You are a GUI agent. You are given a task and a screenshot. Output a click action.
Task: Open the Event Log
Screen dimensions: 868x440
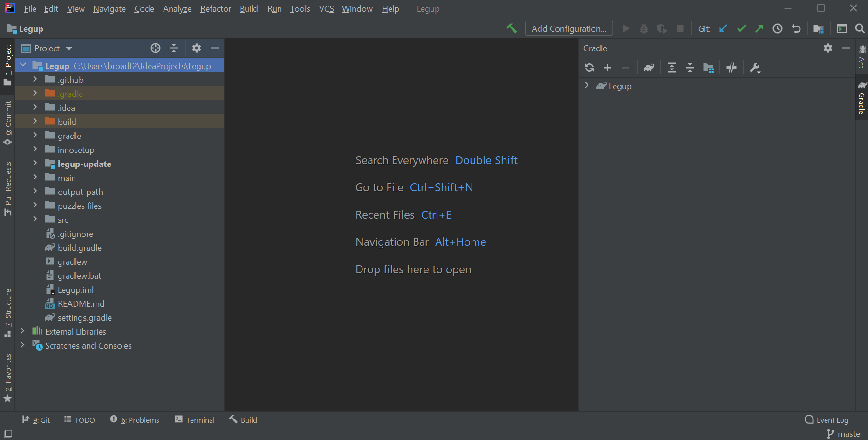coord(827,420)
